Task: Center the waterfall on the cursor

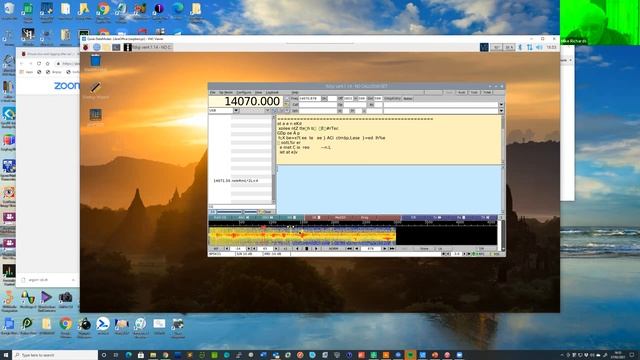Action: (x=307, y=249)
